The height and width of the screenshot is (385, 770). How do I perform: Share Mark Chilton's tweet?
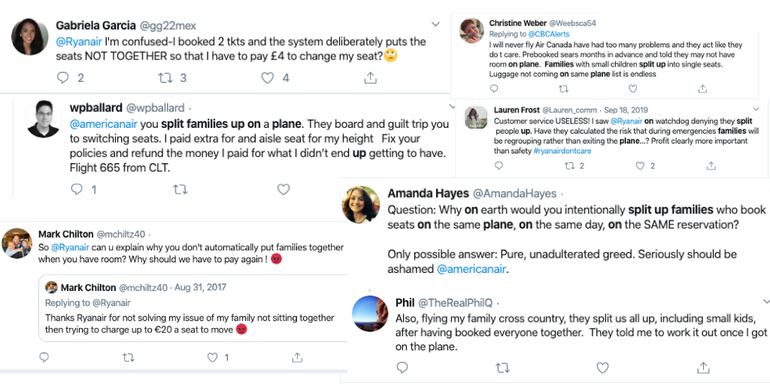297,358
